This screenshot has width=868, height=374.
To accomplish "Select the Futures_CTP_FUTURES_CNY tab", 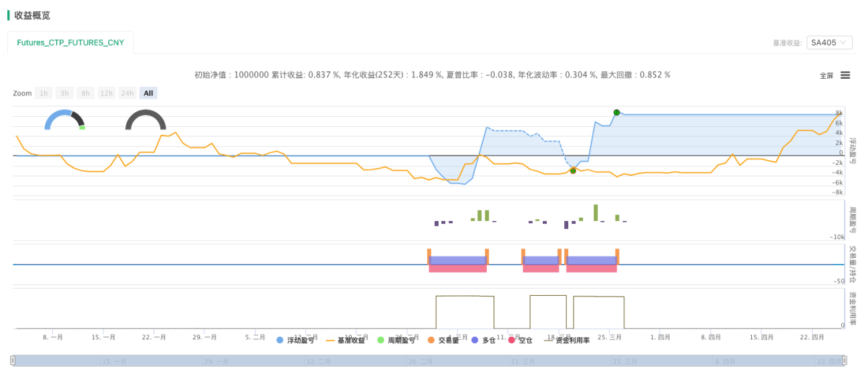I will [71, 42].
